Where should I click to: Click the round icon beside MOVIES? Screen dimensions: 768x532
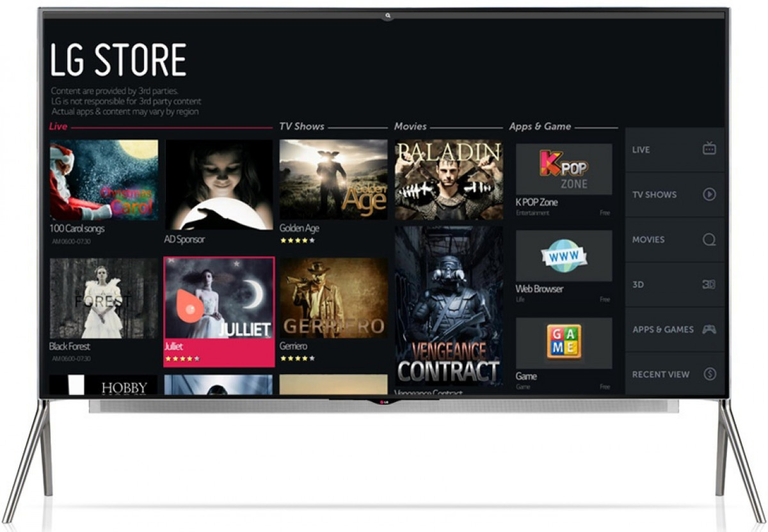pyautogui.click(x=709, y=240)
